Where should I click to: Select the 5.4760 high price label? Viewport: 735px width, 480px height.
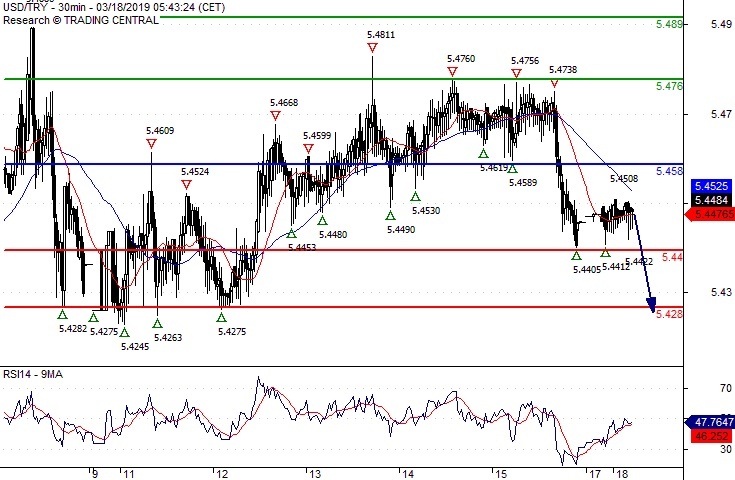461,59
